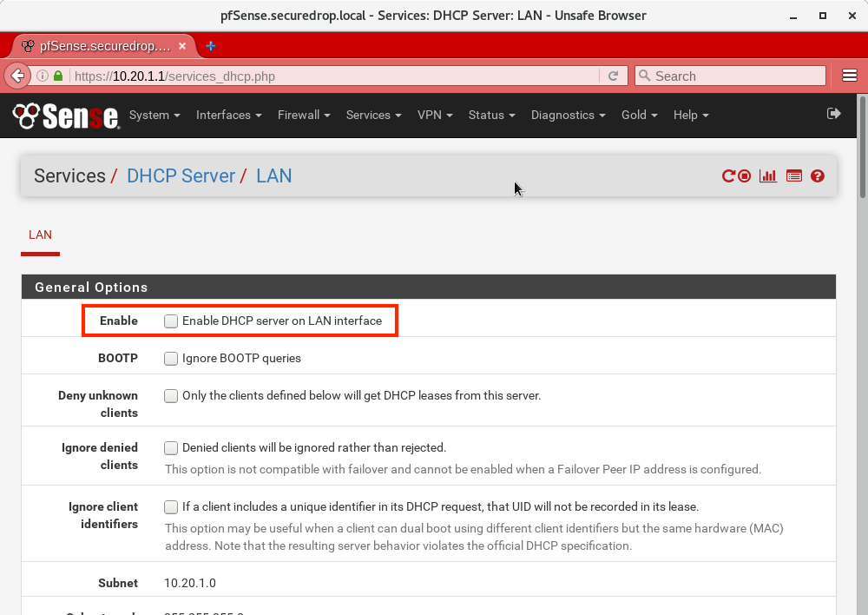
Task: Toggle Ignore BOOTP queries checkbox
Action: tap(171, 359)
